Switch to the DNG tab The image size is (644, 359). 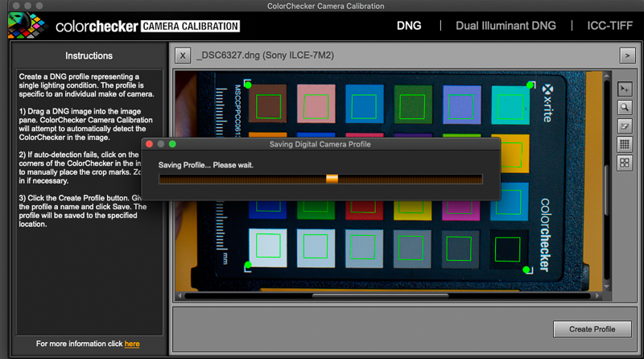point(409,26)
